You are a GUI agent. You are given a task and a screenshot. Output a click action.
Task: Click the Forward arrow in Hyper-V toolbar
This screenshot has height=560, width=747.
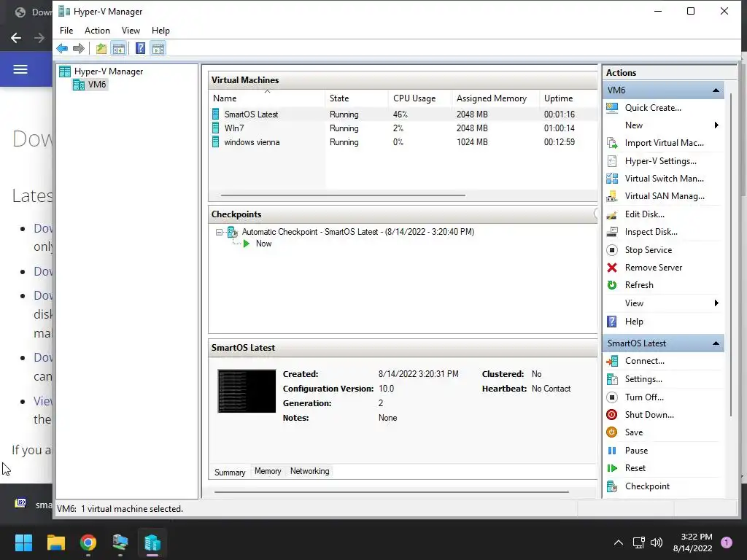point(79,48)
